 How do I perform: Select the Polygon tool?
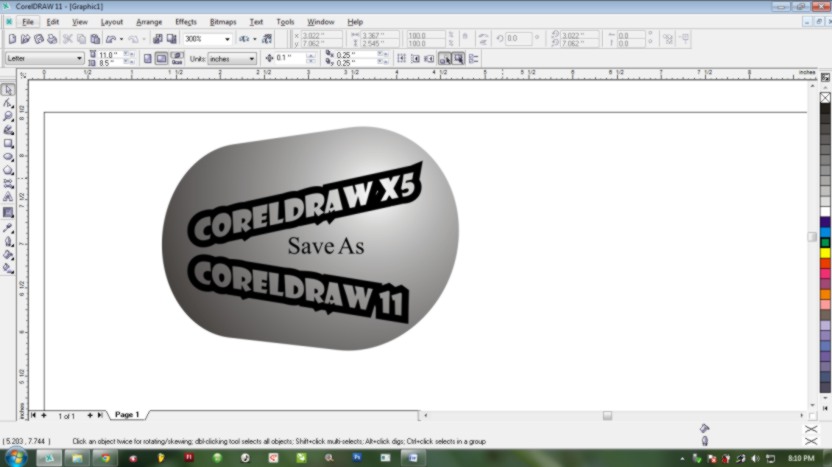(8, 170)
